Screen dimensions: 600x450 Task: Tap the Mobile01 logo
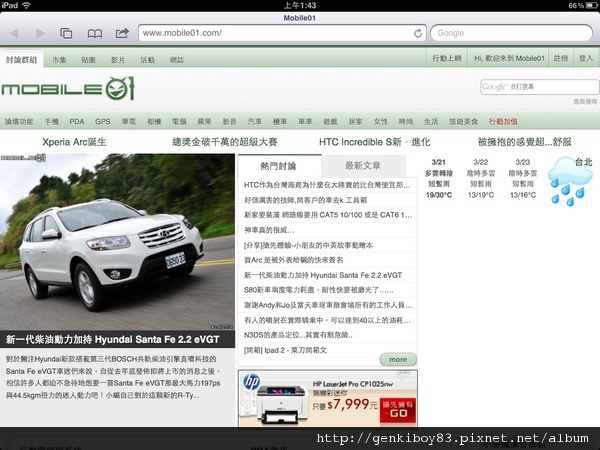pyautogui.click(x=68, y=88)
